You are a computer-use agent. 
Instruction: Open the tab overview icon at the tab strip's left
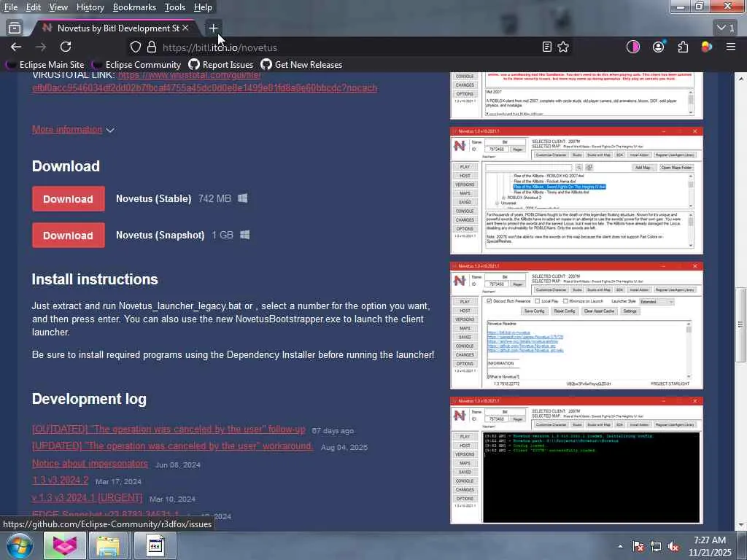pyautogui.click(x=15, y=28)
